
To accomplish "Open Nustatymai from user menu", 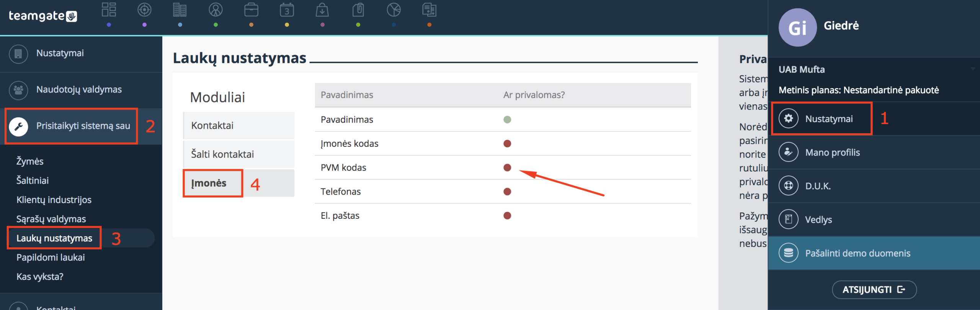I will (x=874, y=118).
